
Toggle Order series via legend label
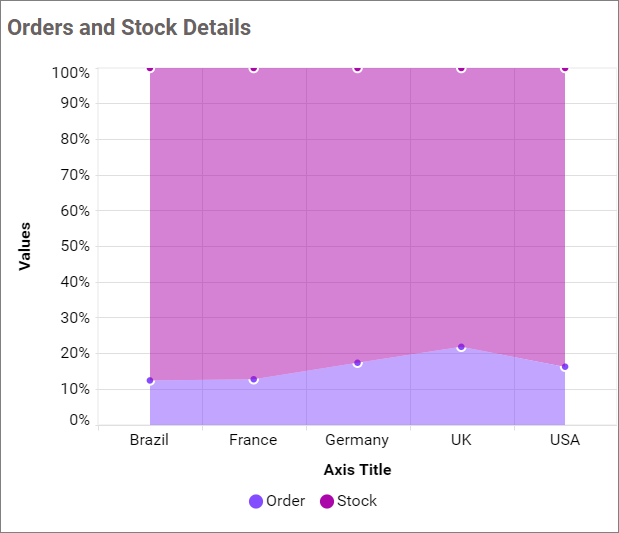285,501
